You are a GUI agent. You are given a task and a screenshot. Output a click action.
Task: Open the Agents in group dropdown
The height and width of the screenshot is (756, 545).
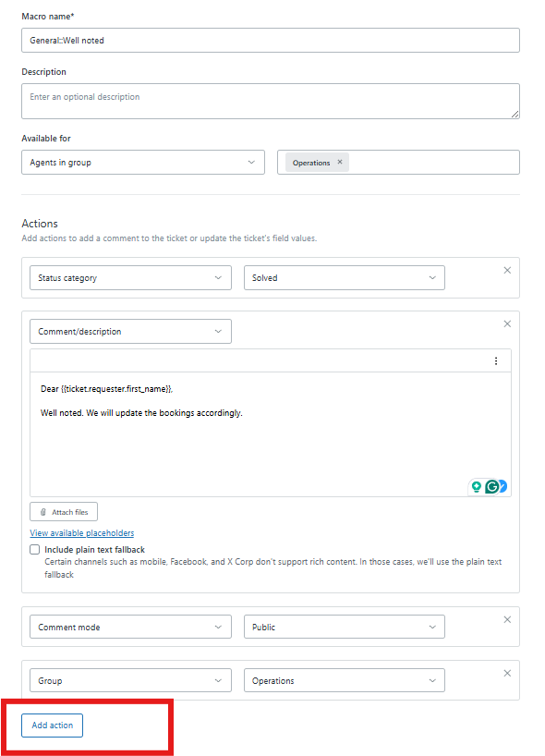[x=143, y=162]
